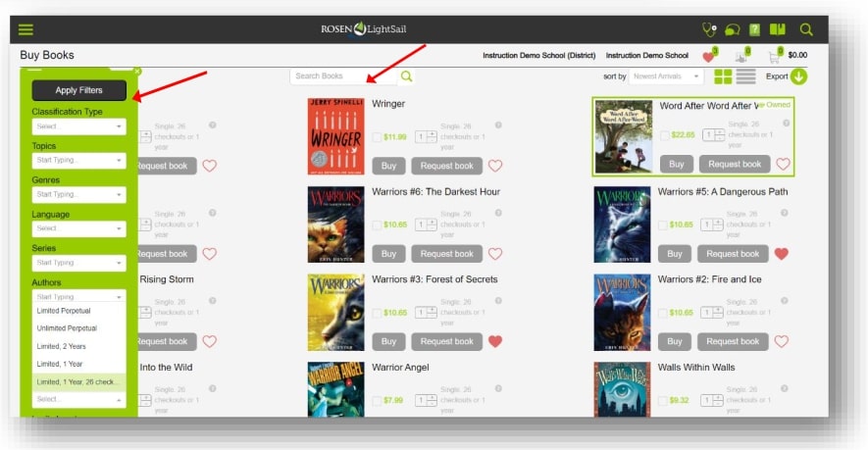The width and height of the screenshot is (868, 450).
Task: Click the green search button beside Search Books
Action: 406,75
